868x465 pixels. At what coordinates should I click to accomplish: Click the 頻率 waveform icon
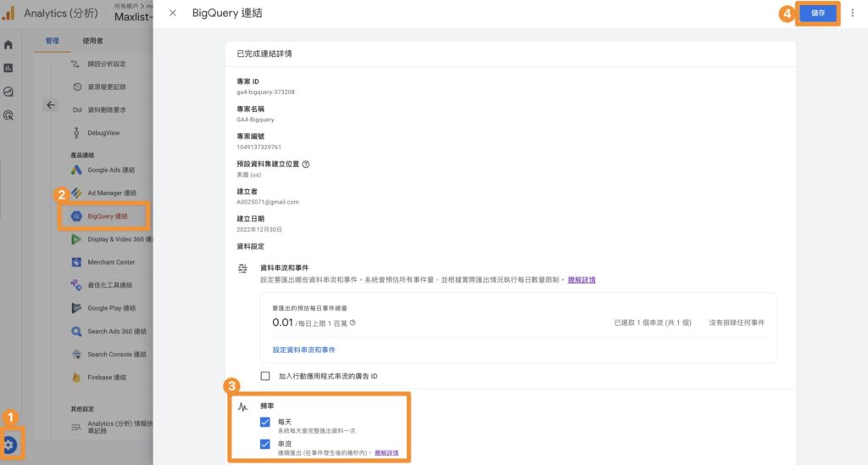click(242, 406)
